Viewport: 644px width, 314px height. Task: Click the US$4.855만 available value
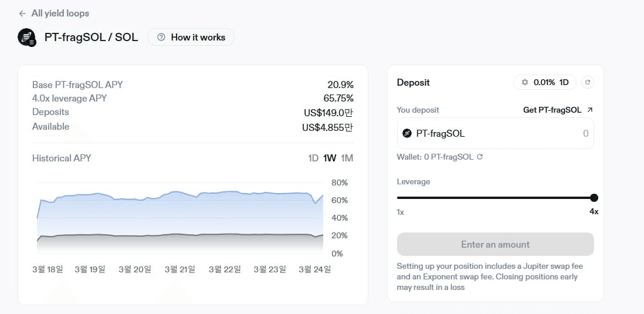click(328, 127)
